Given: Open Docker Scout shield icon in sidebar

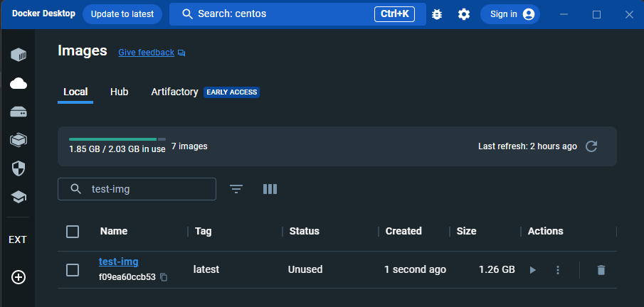Looking at the screenshot, I should coord(18,168).
